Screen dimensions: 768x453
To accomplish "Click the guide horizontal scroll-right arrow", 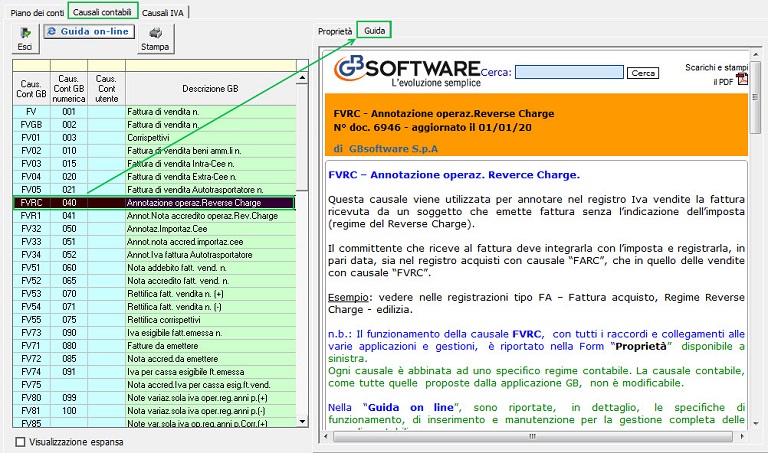I will coord(742,436).
